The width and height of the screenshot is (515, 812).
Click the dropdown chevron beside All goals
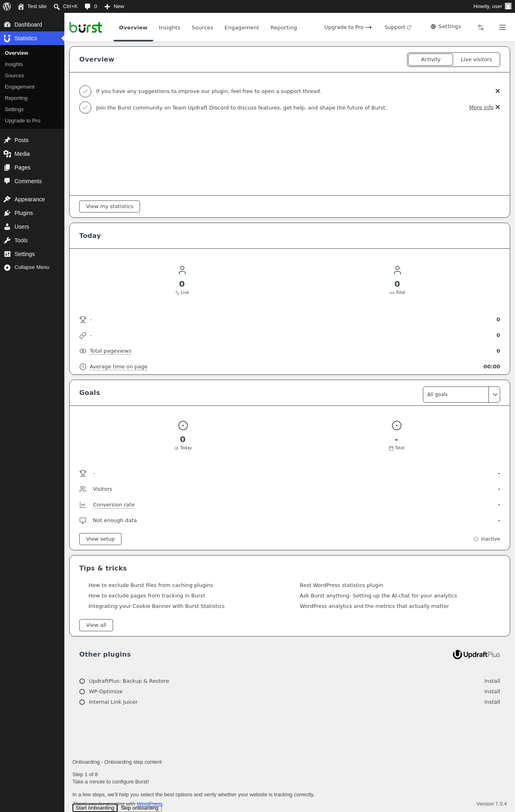pos(495,395)
